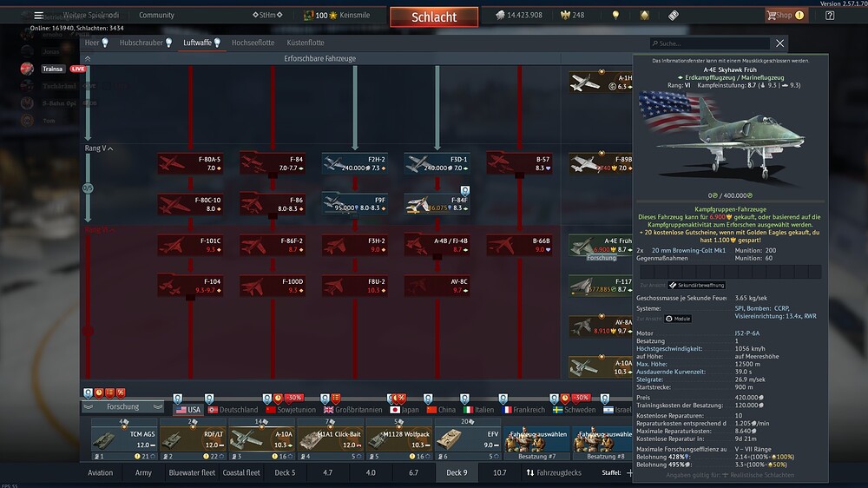868x488 pixels.
Task: Open the lightbulb research points icon in top bar
Action: 615,16
